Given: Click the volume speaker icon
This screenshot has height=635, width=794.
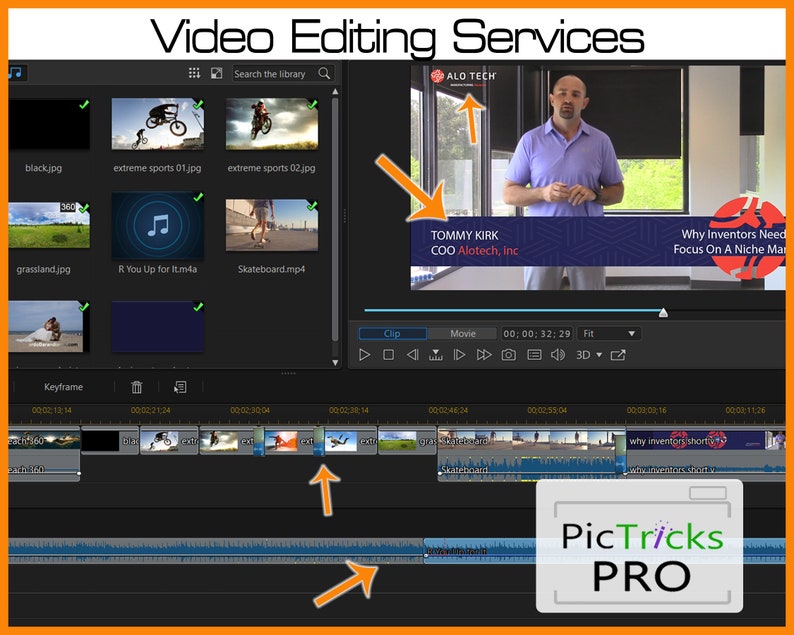Looking at the screenshot, I should (x=558, y=355).
